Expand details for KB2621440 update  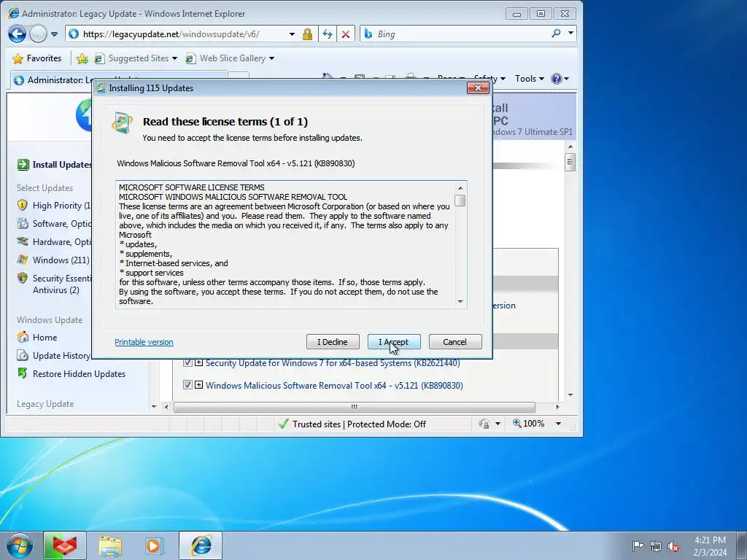[198, 363]
